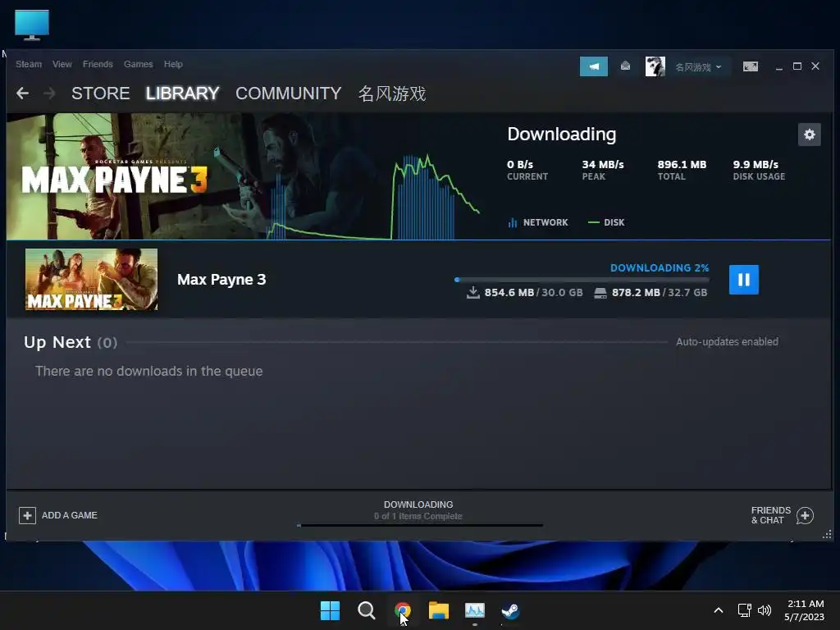Open the volume speaker tray icon
The width and height of the screenshot is (840, 630).
[765, 610]
